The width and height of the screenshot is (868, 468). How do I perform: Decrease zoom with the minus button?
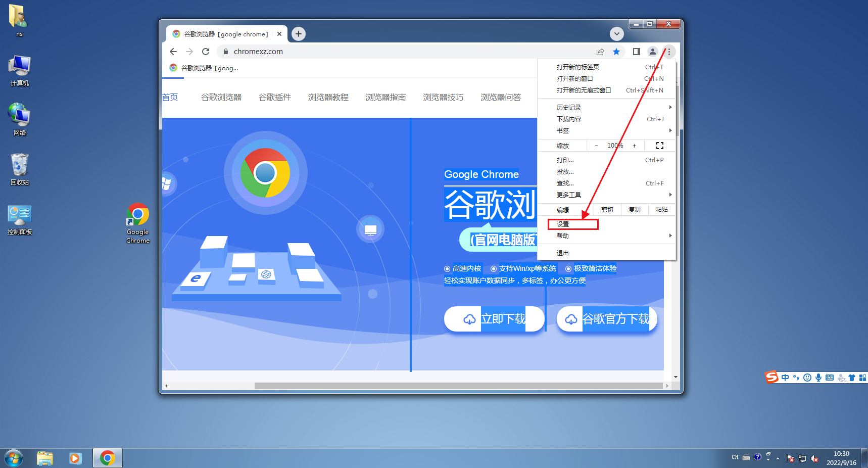(x=597, y=146)
